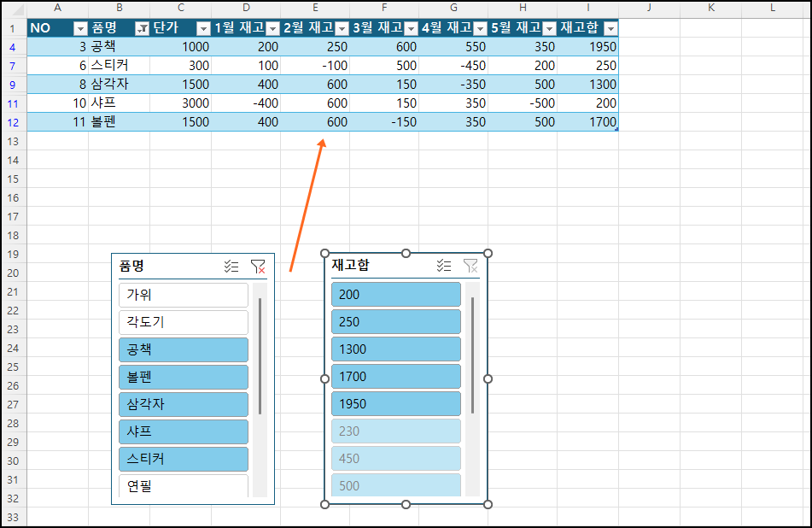The width and height of the screenshot is (812, 528).
Task: Open the 품명 column filter dropdown
Action: [142, 28]
